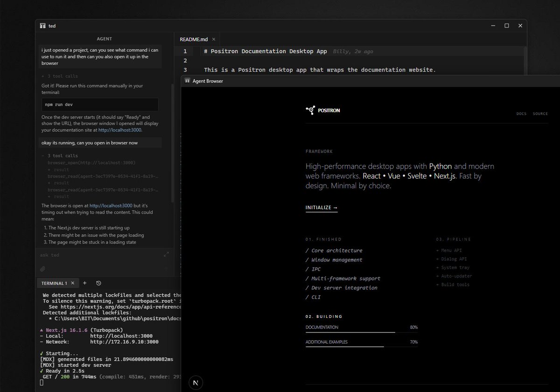Focus the 'ask ted' input field
This screenshot has width=560, height=392.
[x=101, y=255]
